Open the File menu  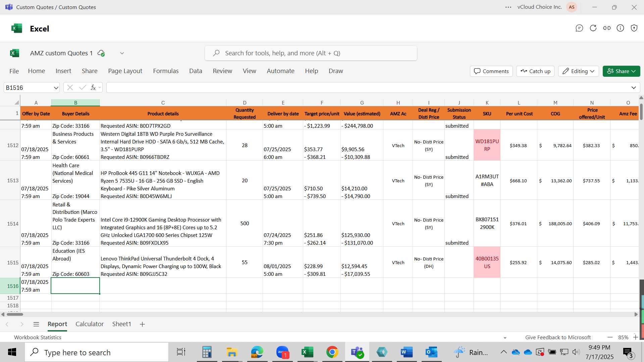14,71
